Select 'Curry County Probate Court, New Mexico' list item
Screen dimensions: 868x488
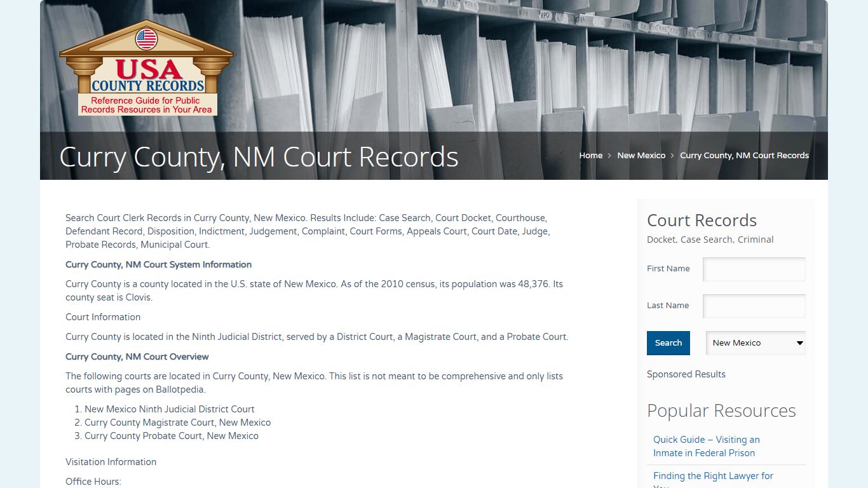click(172, 436)
